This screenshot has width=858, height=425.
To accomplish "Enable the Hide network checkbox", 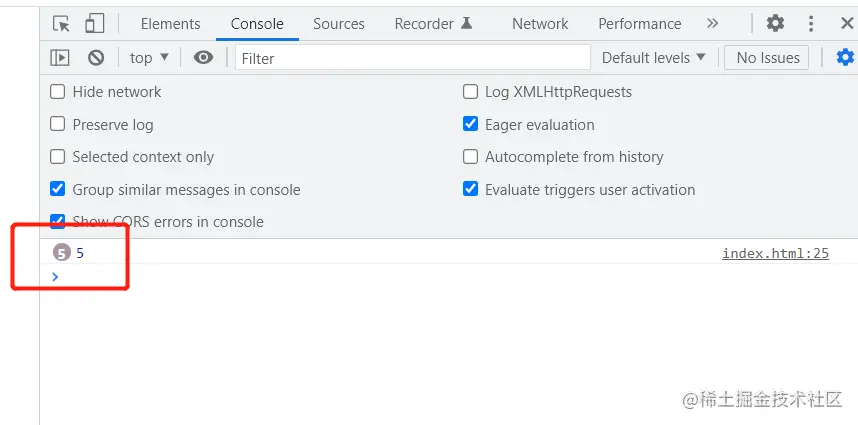I will 57,92.
